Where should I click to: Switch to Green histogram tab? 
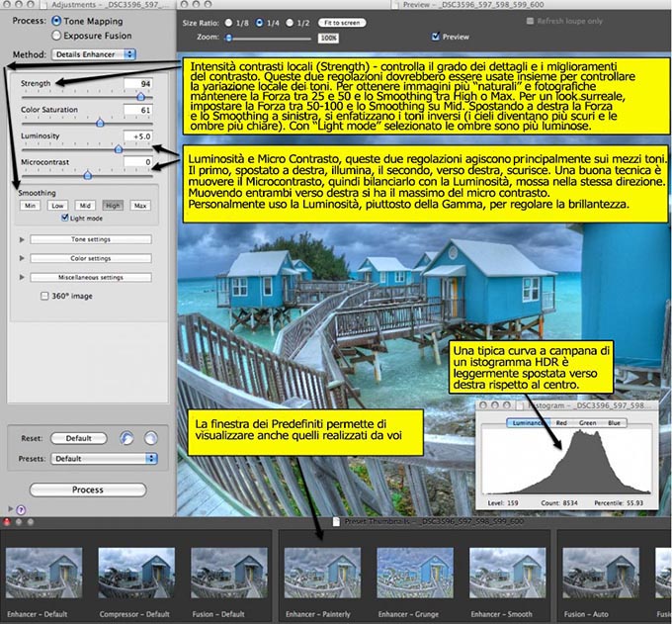click(588, 423)
